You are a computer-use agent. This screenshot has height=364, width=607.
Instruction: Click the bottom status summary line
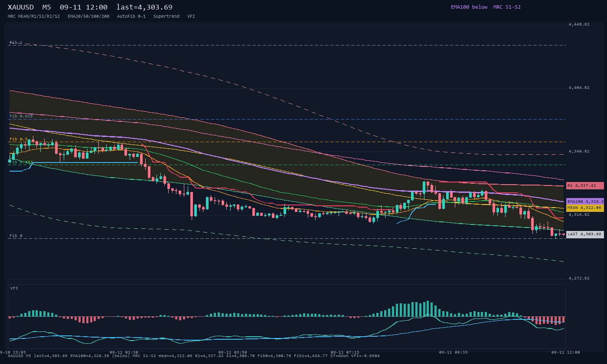[x=194, y=356]
